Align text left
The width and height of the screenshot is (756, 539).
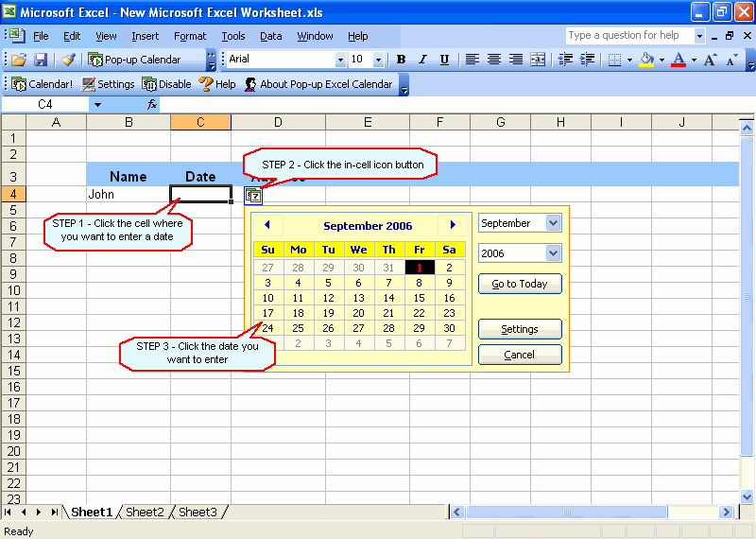[472, 60]
